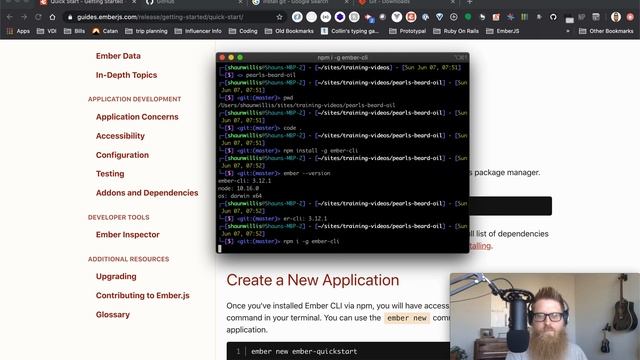640x360 pixels.
Task: Open the Configuration guide link
Action: 122,155
